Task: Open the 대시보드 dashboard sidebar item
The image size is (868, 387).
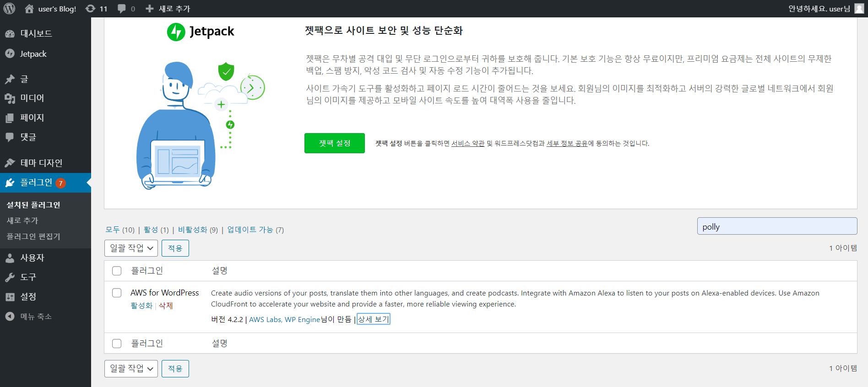Action: click(x=36, y=33)
